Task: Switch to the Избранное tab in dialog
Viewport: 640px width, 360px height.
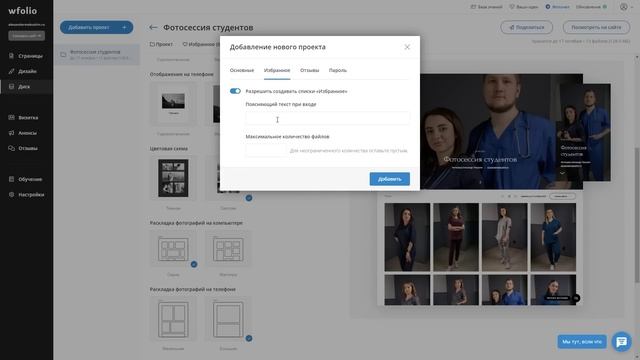Action: 277,71
